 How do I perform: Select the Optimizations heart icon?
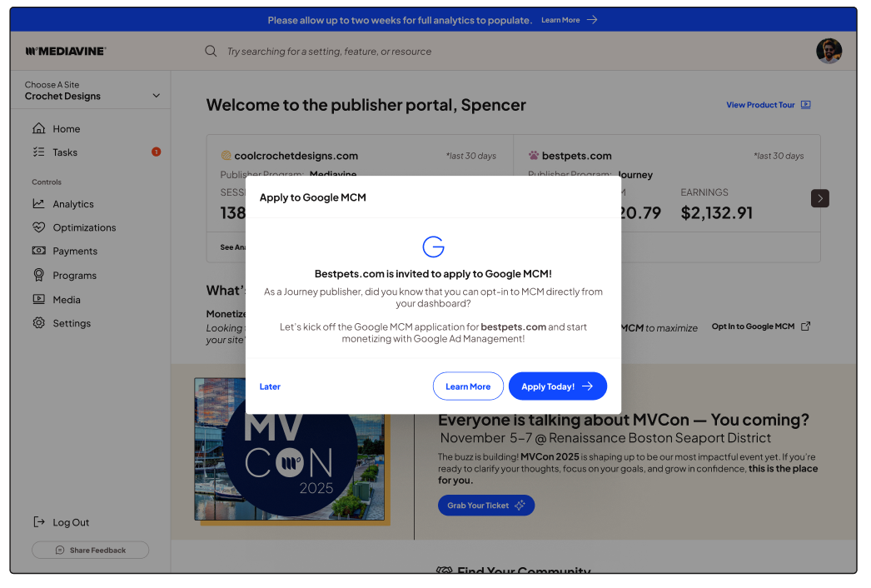[x=38, y=227]
